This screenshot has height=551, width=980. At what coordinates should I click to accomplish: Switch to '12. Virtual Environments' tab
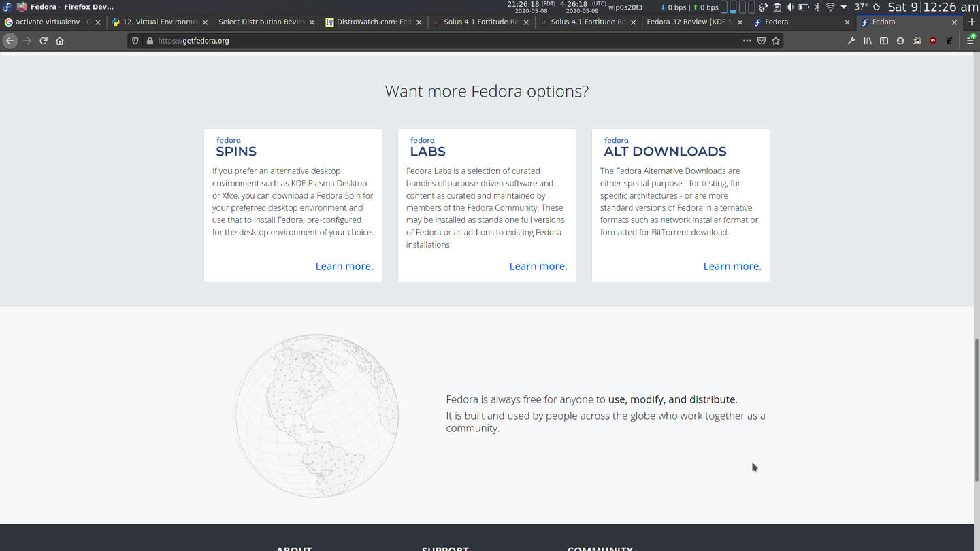(x=160, y=22)
